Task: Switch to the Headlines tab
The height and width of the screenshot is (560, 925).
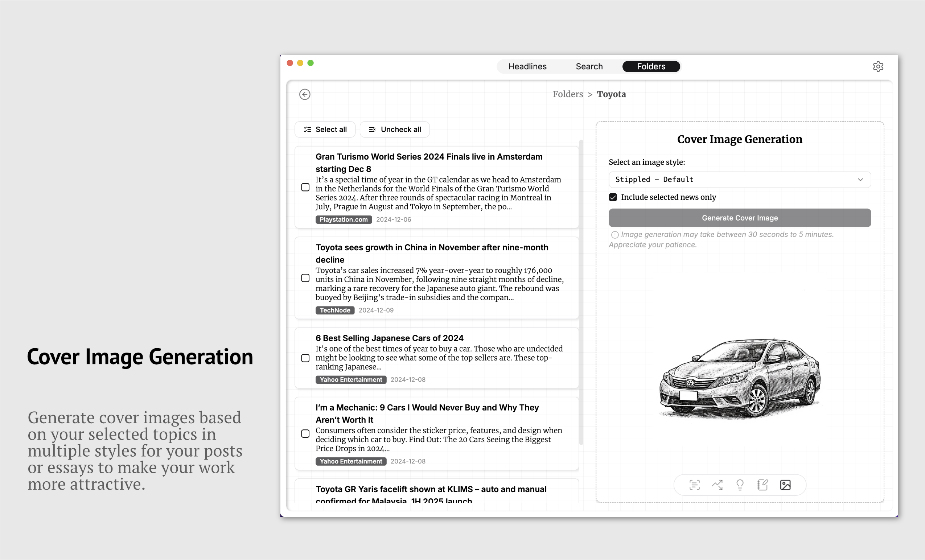Action: [x=527, y=66]
